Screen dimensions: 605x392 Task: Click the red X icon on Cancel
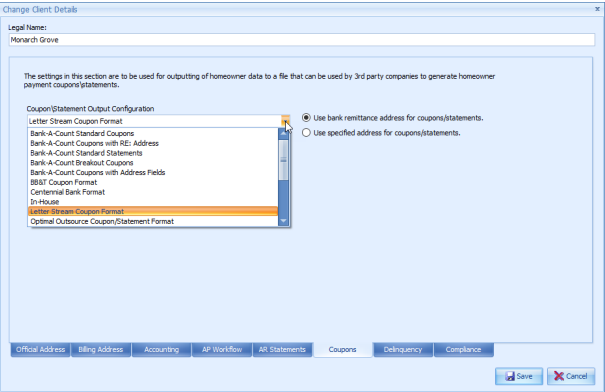pos(559,376)
